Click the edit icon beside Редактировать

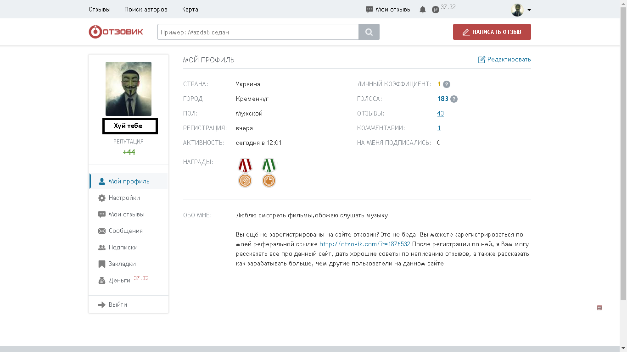[481, 60]
